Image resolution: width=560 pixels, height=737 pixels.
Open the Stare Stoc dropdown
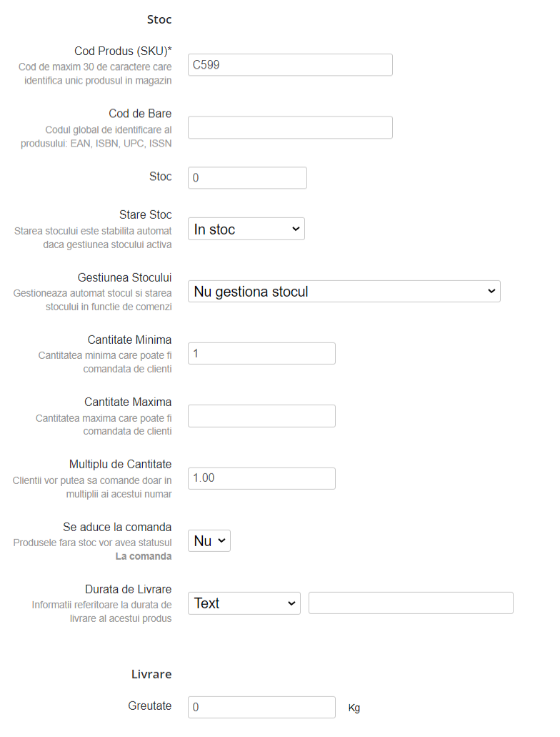coord(246,229)
